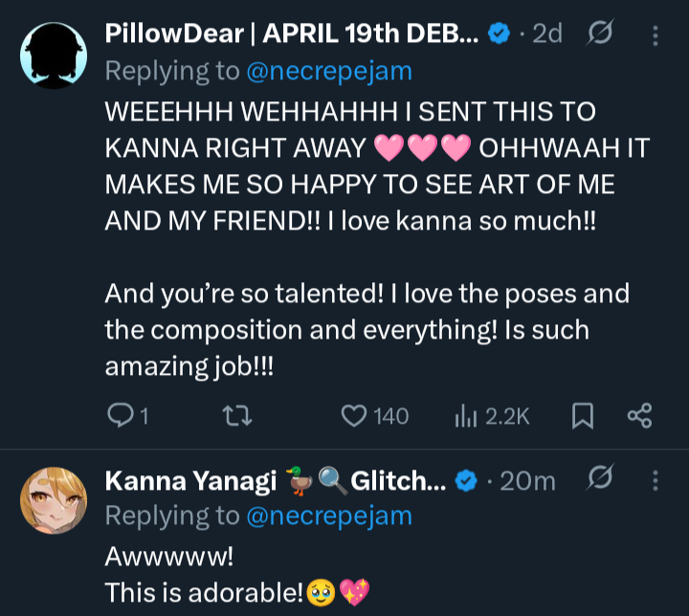Repost PillowDear's tweet
The height and width of the screenshot is (616, 689).
[233, 415]
